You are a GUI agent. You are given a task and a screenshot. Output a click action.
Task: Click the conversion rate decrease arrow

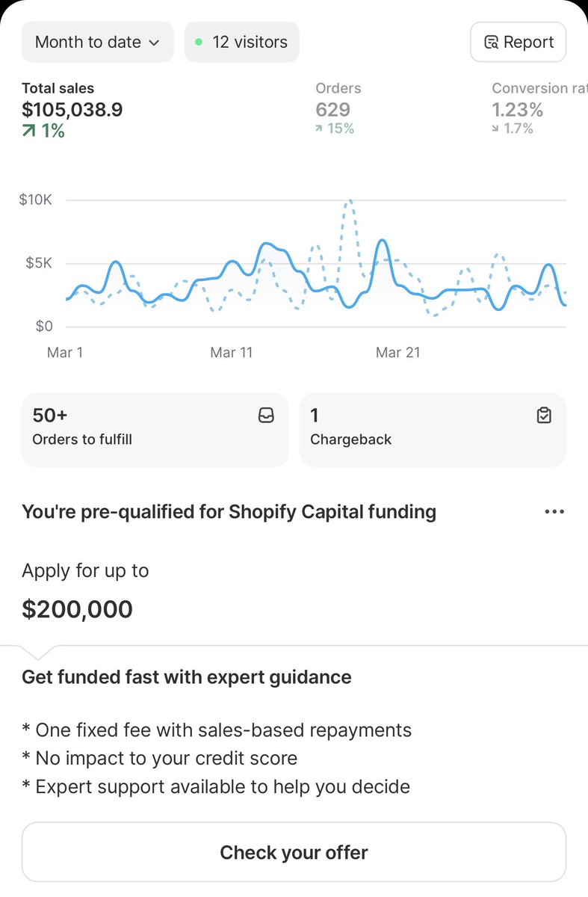[x=496, y=129]
